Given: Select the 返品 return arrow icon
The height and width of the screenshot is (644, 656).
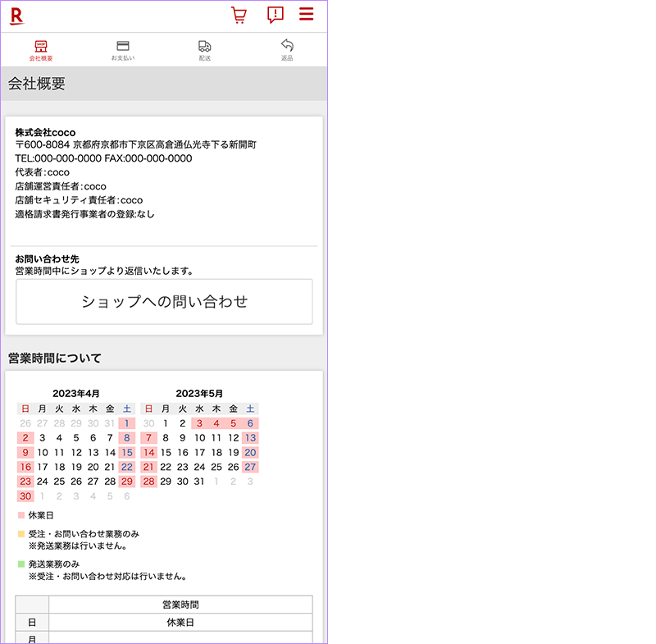Looking at the screenshot, I should (287, 45).
